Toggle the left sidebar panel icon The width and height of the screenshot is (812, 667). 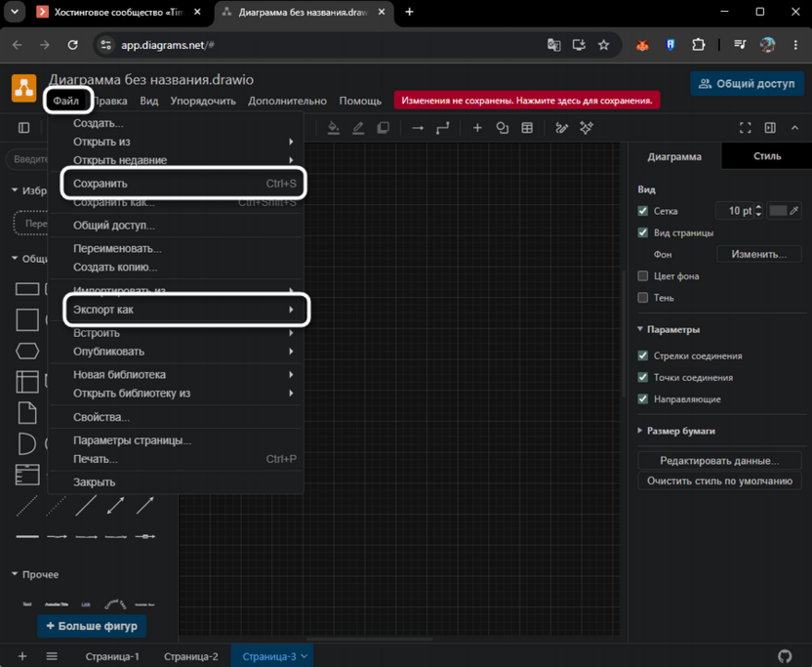click(23, 128)
